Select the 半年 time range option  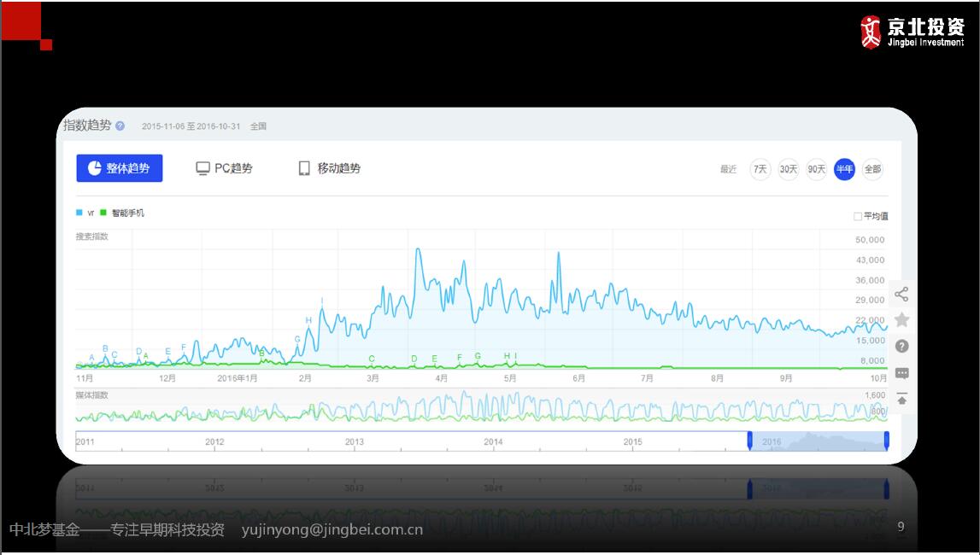point(844,169)
